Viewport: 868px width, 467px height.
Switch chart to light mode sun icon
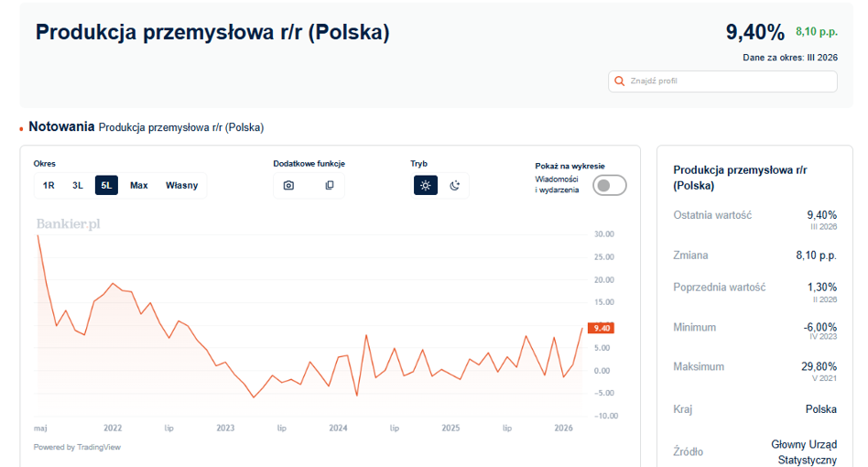(x=425, y=185)
